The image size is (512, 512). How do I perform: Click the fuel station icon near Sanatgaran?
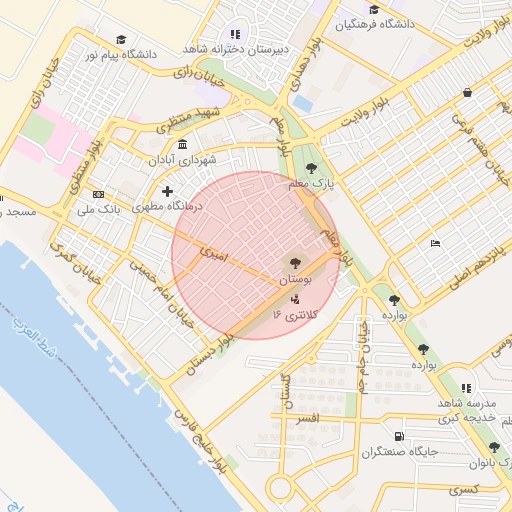(x=399, y=436)
